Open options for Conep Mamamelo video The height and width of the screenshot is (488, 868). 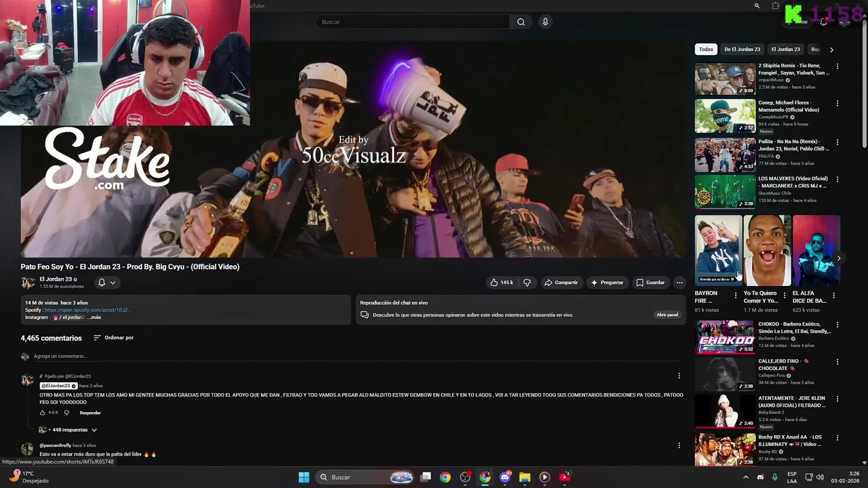[x=837, y=104]
